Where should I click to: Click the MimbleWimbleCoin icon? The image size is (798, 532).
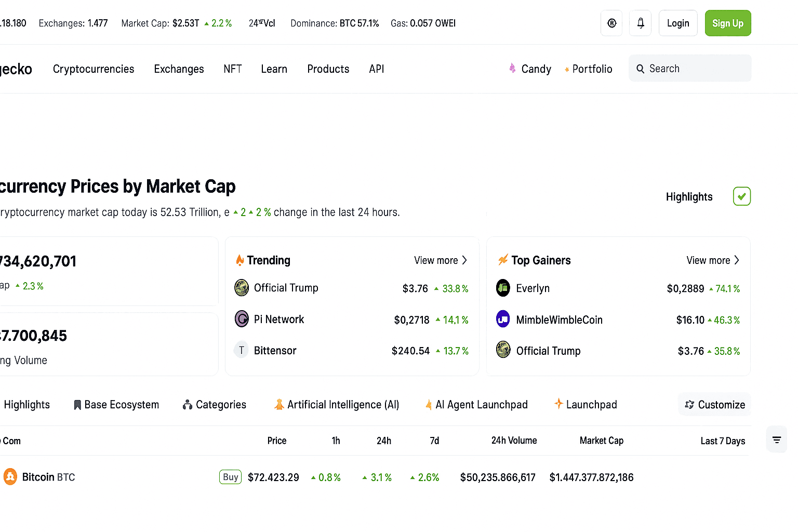(503, 319)
